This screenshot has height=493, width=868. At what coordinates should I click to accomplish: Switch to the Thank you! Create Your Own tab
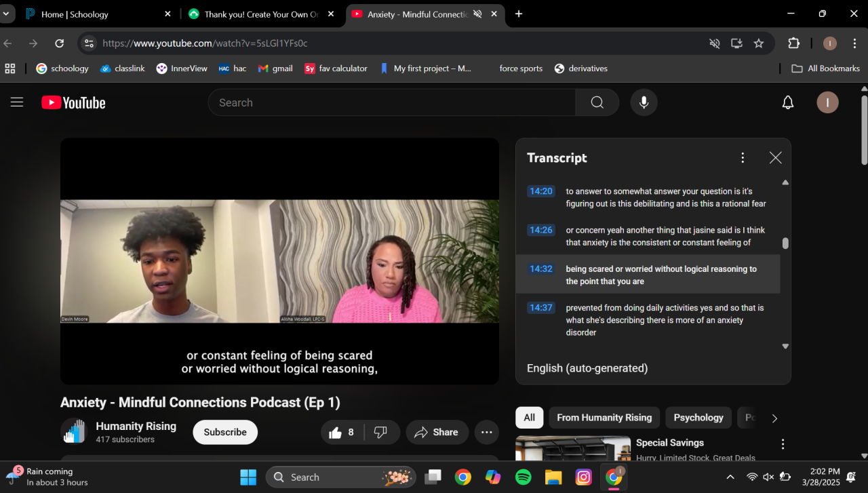coord(262,14)
